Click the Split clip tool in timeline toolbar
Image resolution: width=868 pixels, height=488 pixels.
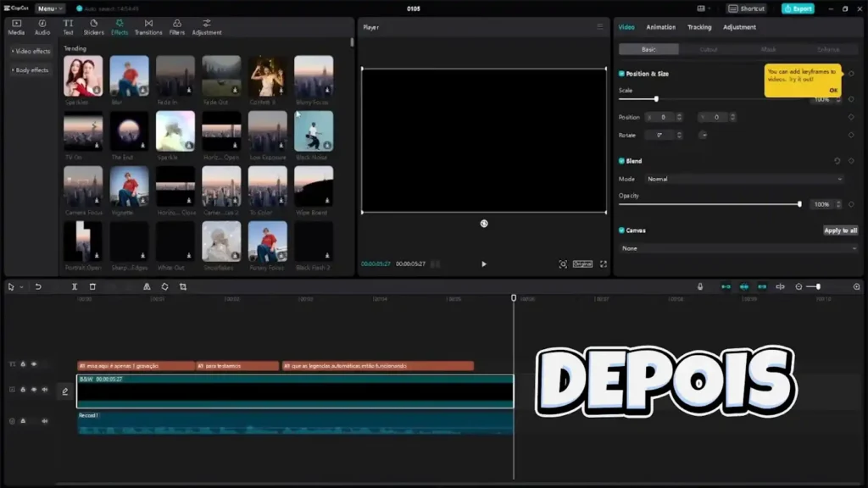coord(75,287)
